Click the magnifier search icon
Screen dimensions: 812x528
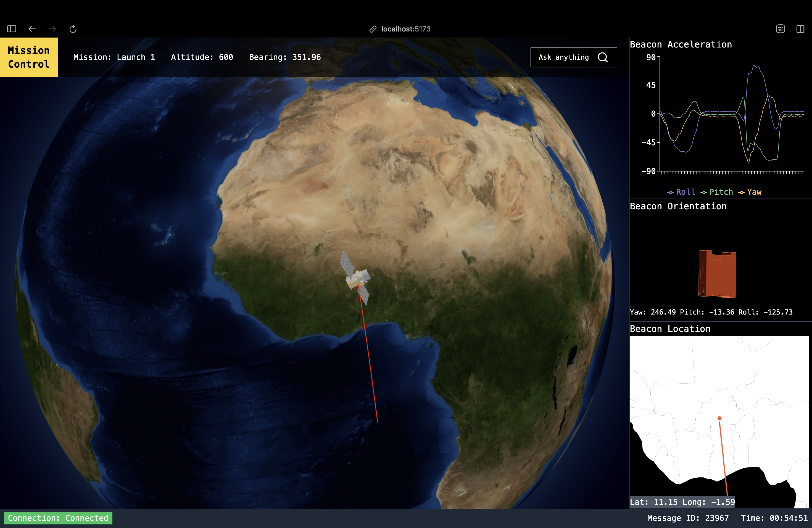coord(603,57)
